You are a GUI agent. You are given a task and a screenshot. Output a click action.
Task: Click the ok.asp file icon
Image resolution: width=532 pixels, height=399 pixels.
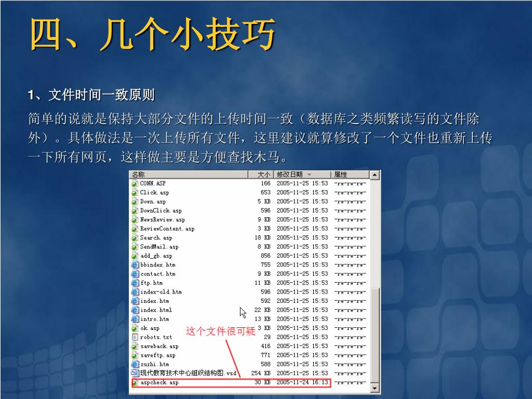(135, 328)
